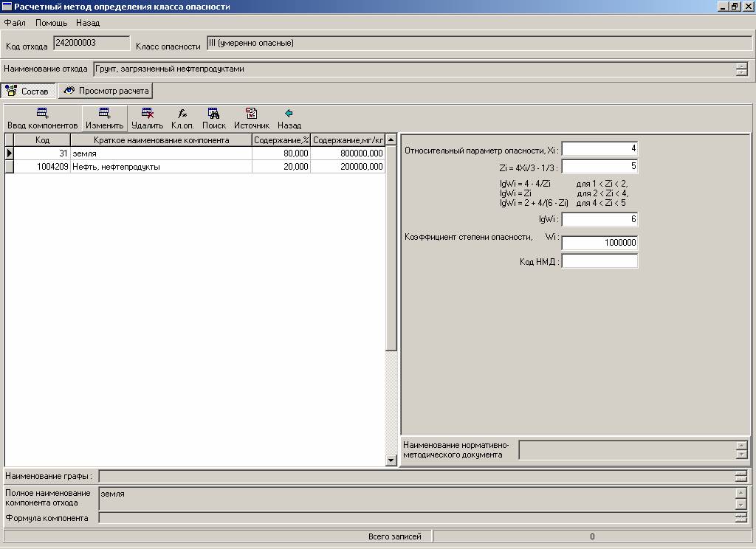
Task: Click the Код НМД input field
Action: tap(599, 261)
